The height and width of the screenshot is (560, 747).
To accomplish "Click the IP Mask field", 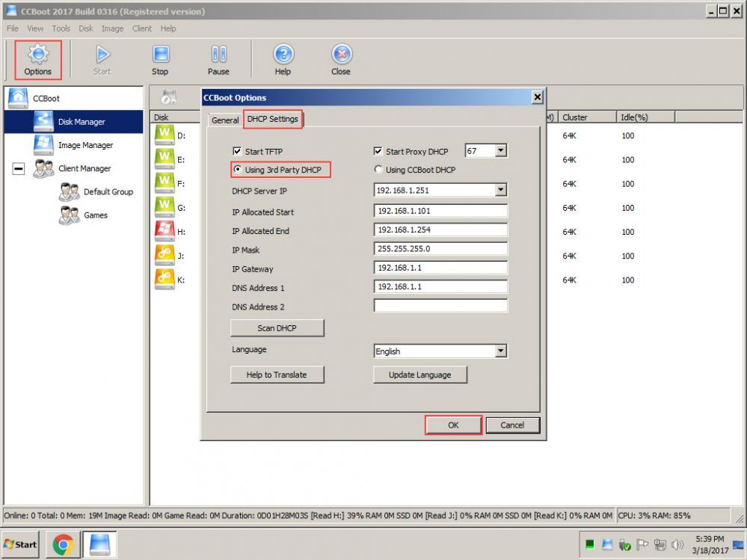I will tap(440, 248).
